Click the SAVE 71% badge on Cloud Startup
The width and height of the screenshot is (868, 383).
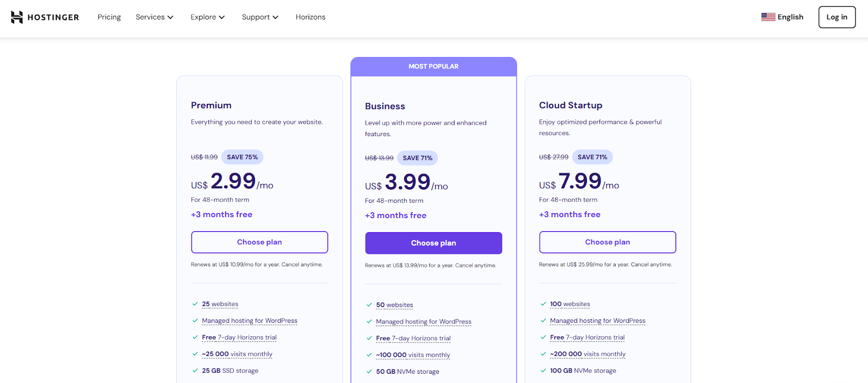592,157
